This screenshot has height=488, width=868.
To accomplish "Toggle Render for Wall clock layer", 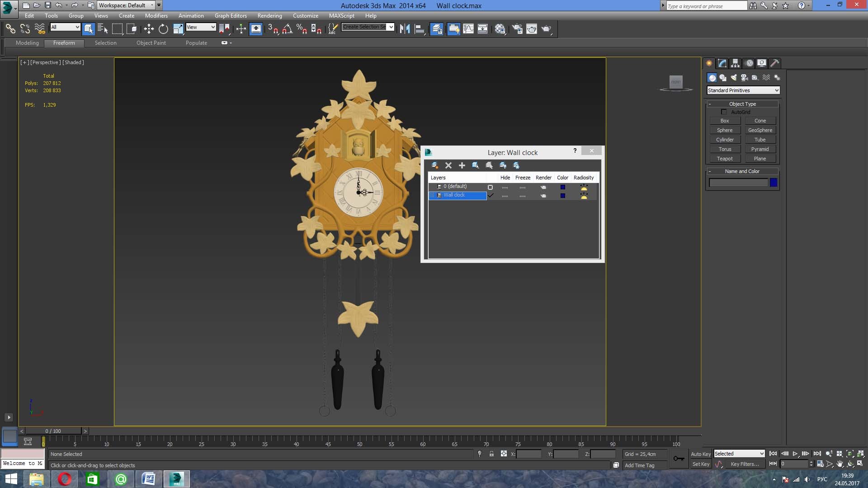I will point(543,196).
